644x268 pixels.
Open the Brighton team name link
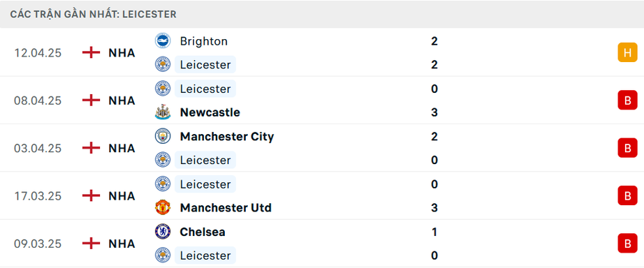204,41
